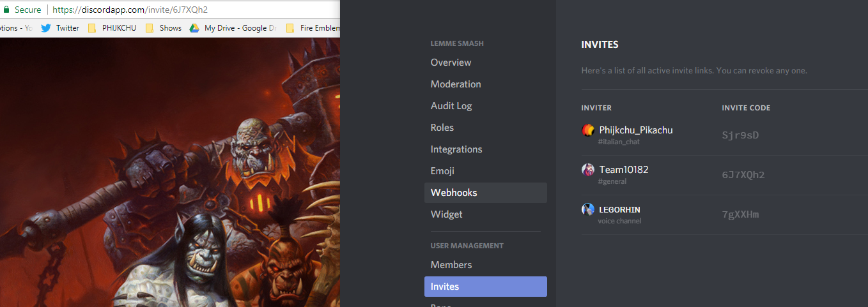This screenshot has height=307, width=868.
Task: Open the Moderation settings page
Action: pyautogui.click(x=486, y=84)
